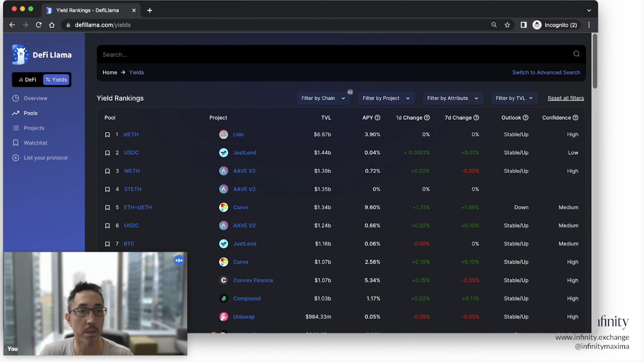Open List your protocol in sidebar
644x362 pixels.
point(40,158)
